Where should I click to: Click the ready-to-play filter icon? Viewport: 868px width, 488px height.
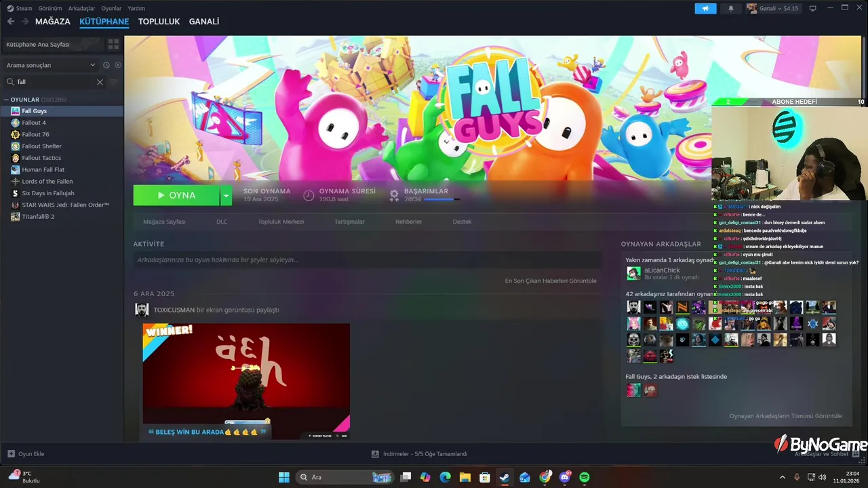(117, 65)
